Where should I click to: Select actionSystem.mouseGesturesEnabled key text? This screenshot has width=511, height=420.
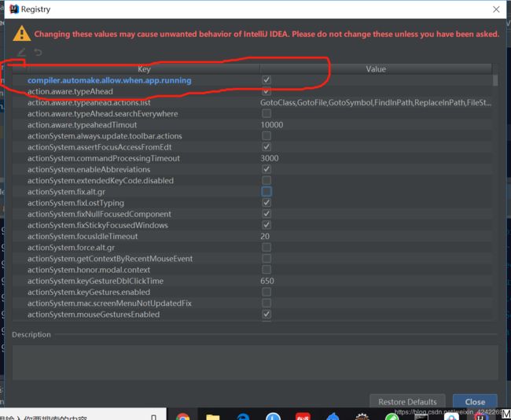[94, 315]
